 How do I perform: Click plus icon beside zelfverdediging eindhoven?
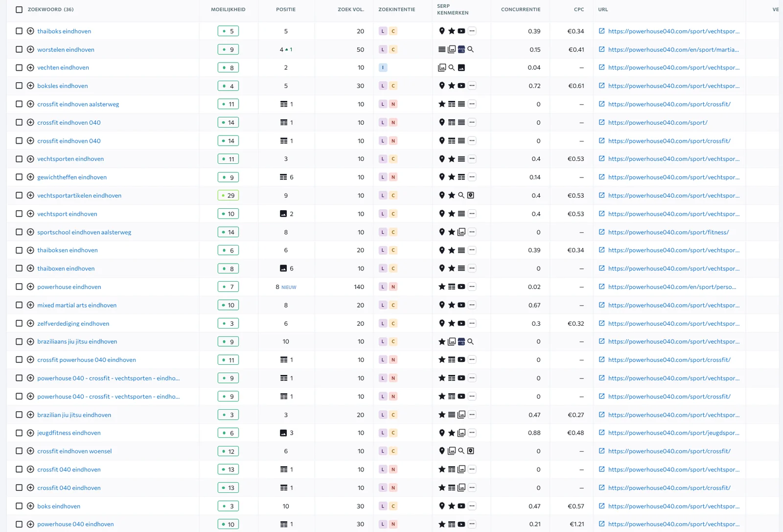click(30, 323)
